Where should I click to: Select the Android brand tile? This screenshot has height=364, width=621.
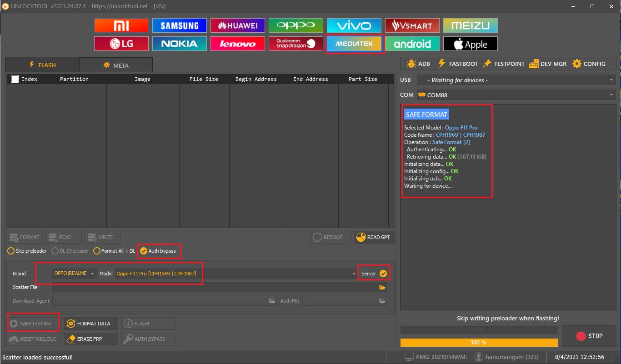pyautogui.click(x=412, y=44)
